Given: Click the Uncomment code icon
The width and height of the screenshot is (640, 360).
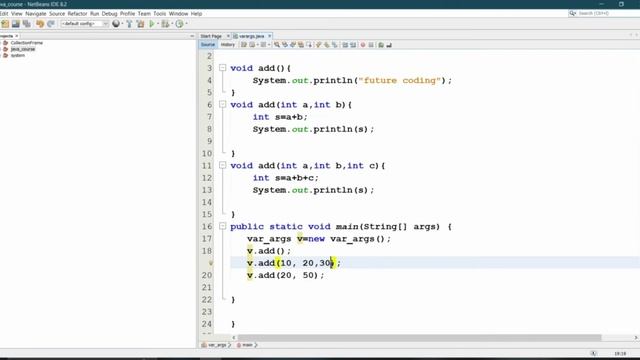Looking at the screenshot, I should (389, 45).
